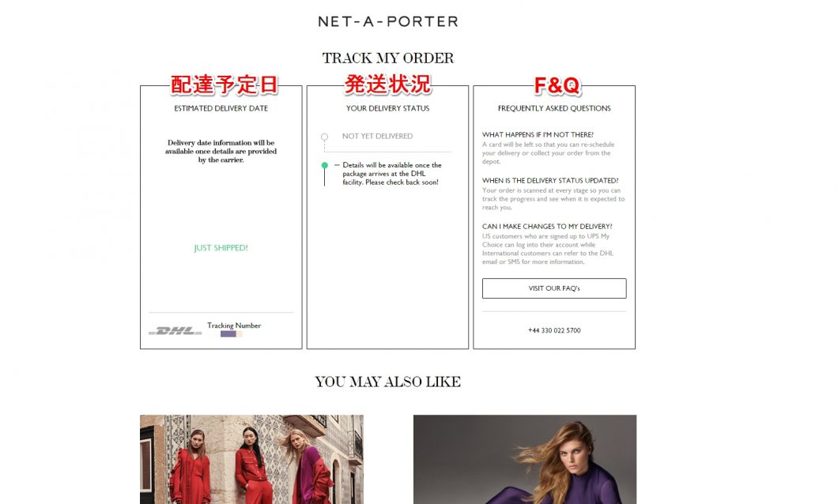Select the Your Delivery Status panel title

[x=387, y=108]
